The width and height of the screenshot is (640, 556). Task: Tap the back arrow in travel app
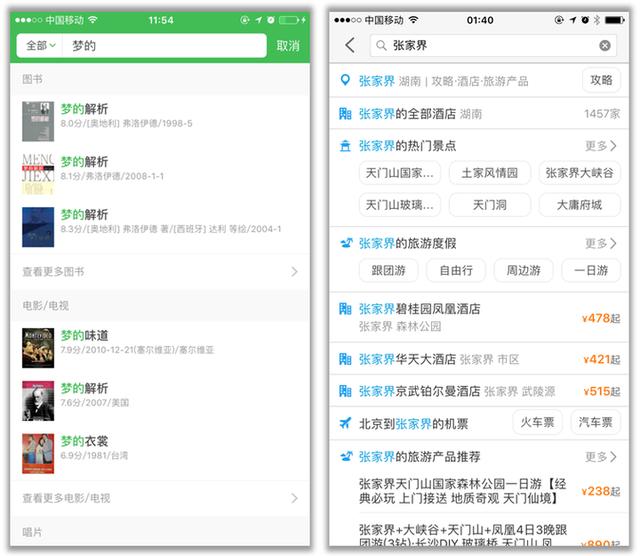350,45
